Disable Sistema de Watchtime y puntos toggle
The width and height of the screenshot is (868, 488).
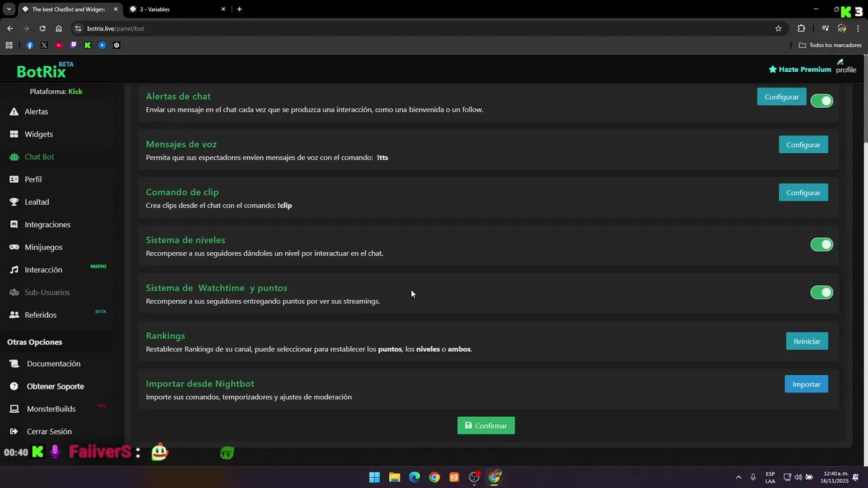coord(822,293)
